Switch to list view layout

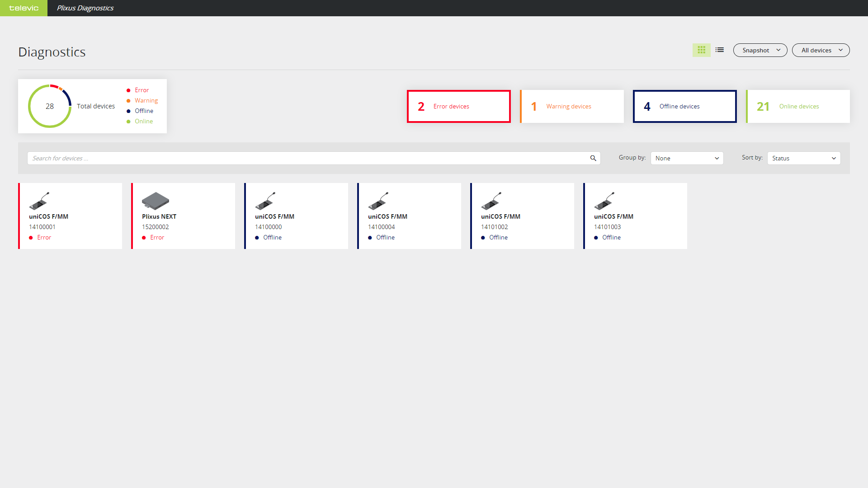tap(720, 50)
